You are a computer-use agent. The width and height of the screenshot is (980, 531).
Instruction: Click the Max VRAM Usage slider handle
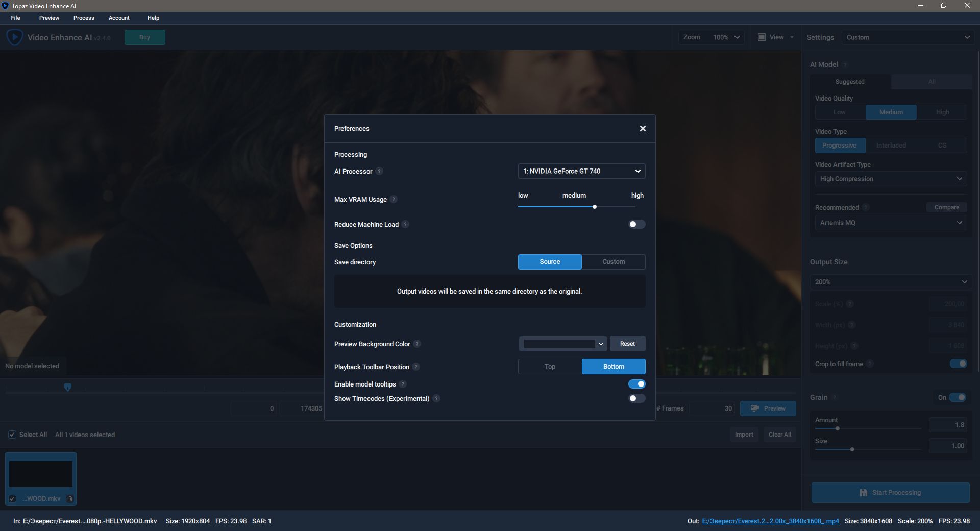[595, 207]
